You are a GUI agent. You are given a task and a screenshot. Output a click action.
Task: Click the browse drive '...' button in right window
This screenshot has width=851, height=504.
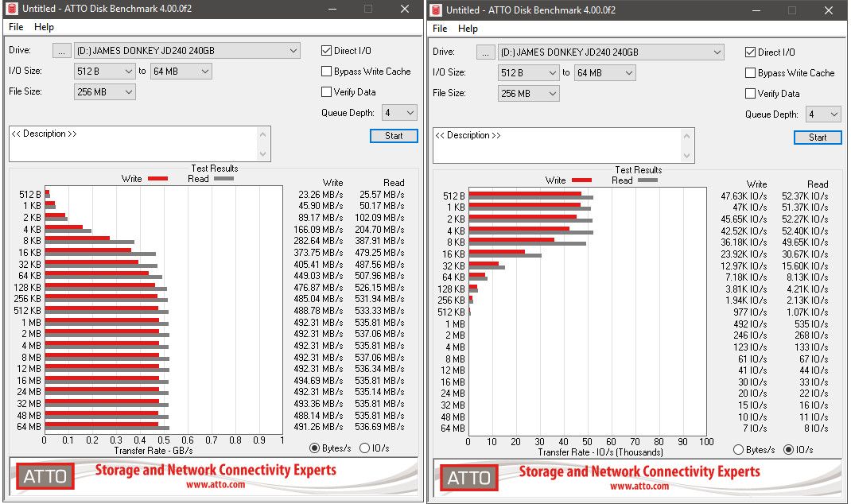pyautogui.click(x=486, y=52)
